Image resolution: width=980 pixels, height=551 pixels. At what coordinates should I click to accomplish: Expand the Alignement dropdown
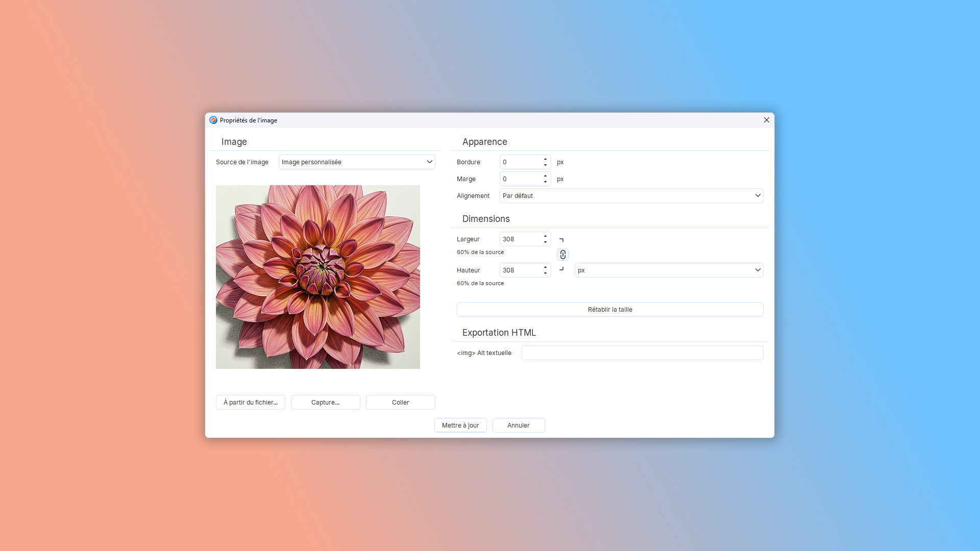631,196
